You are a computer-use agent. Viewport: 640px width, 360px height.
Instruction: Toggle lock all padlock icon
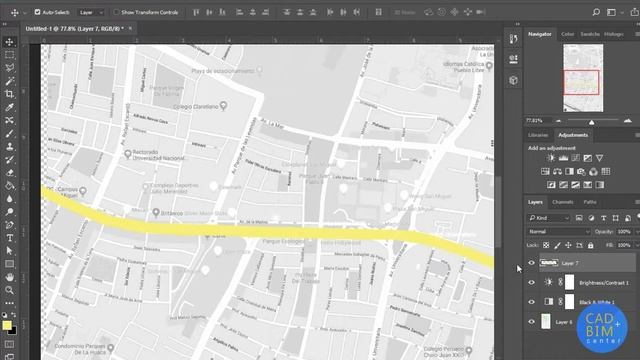[x=591, y=245]
